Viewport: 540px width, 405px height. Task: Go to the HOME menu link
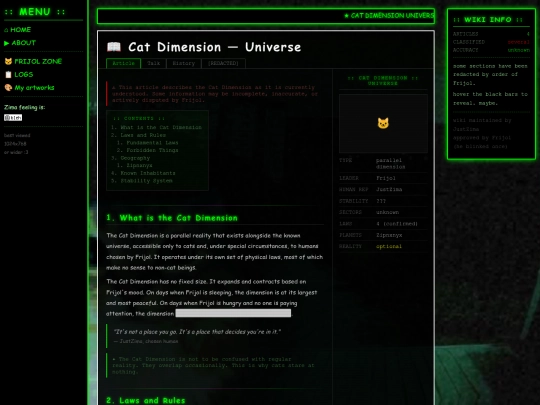[x=17, y=30]
